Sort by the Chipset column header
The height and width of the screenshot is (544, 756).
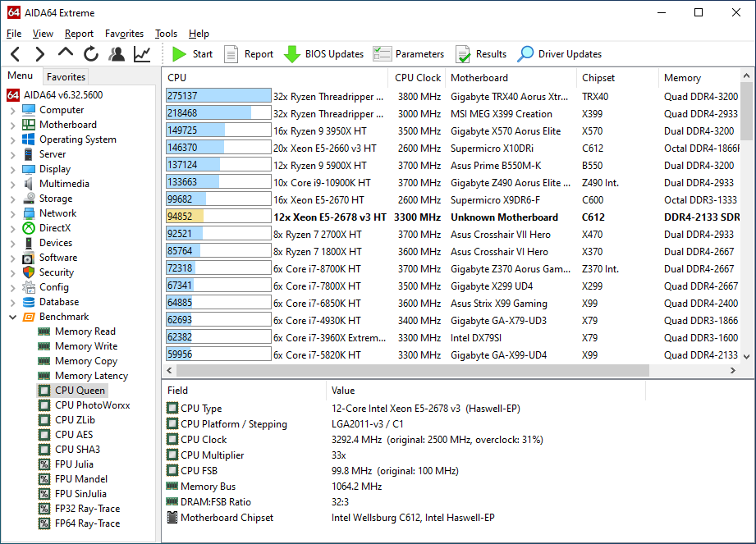[617, 78]
